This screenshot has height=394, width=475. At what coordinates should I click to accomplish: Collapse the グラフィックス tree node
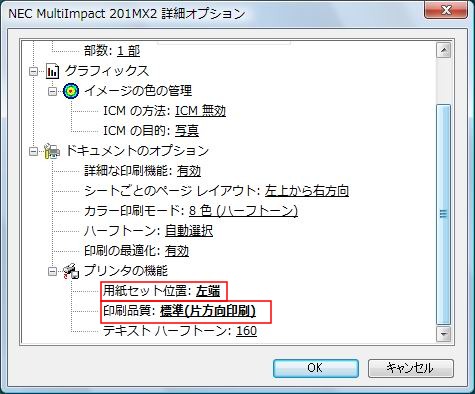[x=33, y=71]
